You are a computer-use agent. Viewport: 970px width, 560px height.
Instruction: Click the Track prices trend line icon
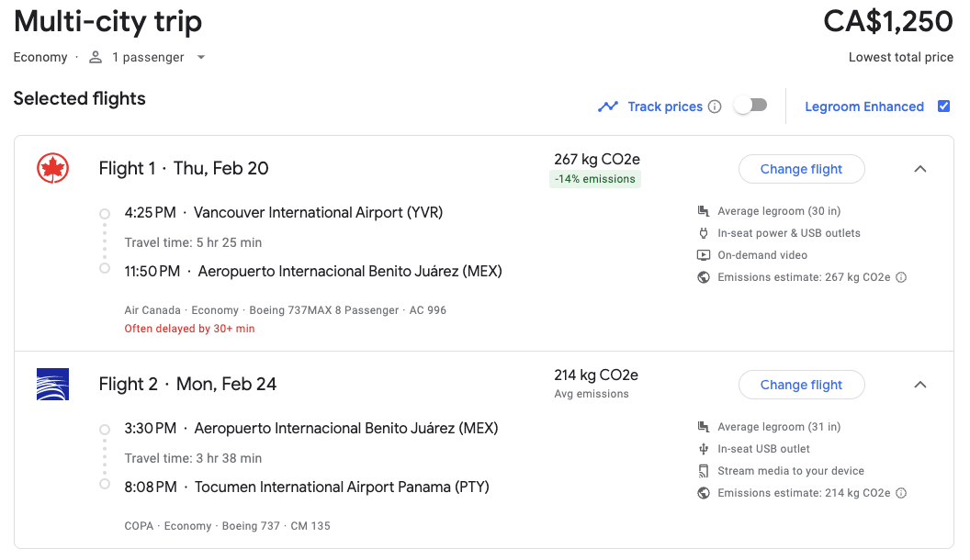coord(608,106)
